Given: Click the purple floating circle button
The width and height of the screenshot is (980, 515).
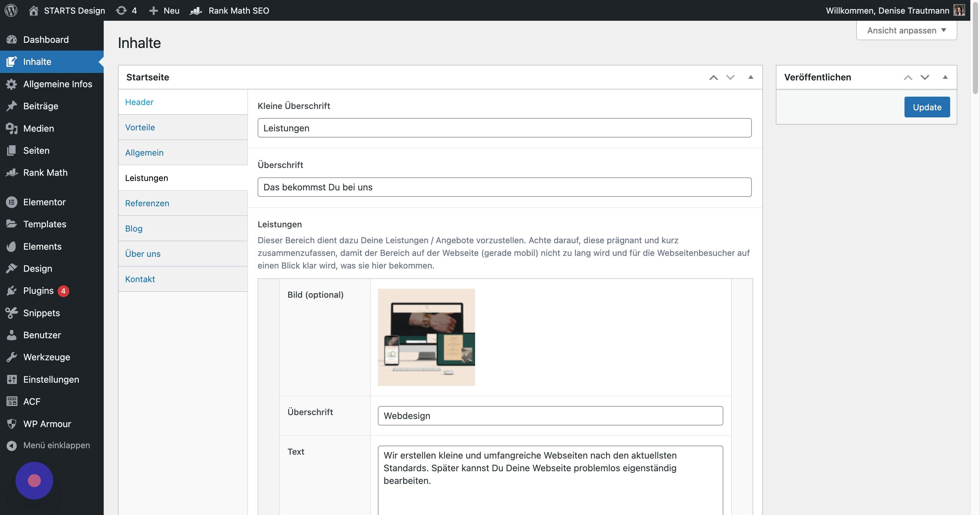Looking at the screenshot, I should (x=34, y=480).
